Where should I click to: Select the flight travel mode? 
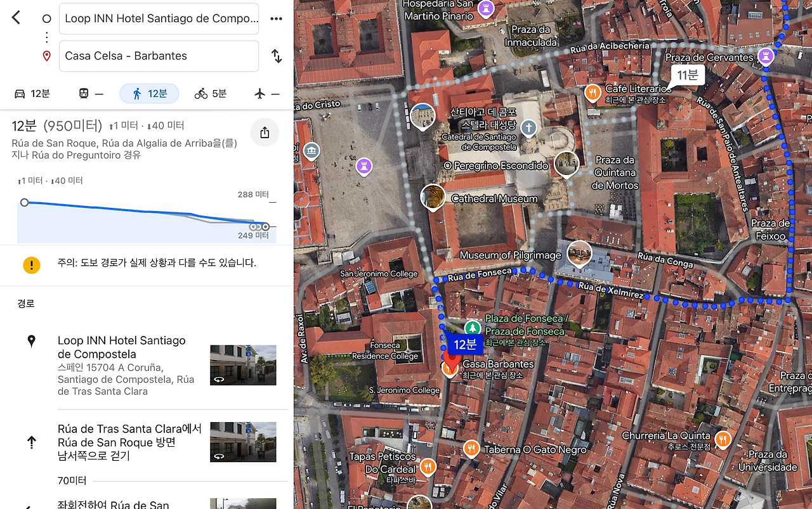click(266, 94)
